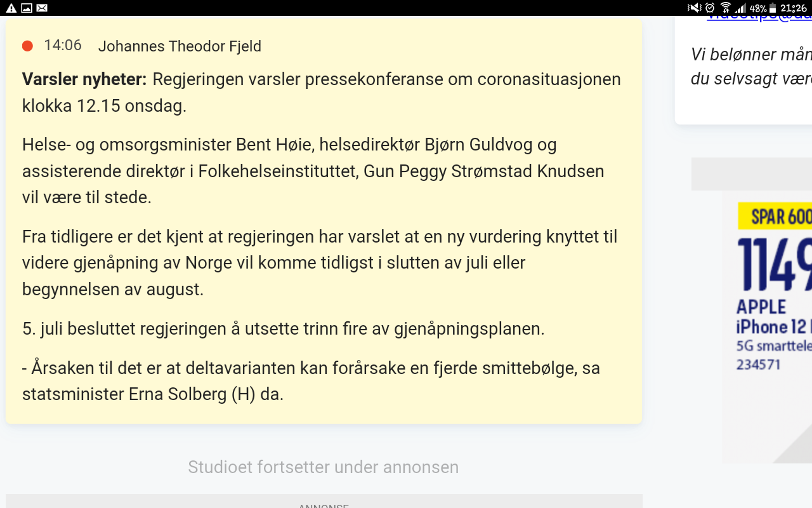The width and height of the screenshot is (812, 508).
Task: Tap the vibrate/mute status icon
Action: click(695, 8)
